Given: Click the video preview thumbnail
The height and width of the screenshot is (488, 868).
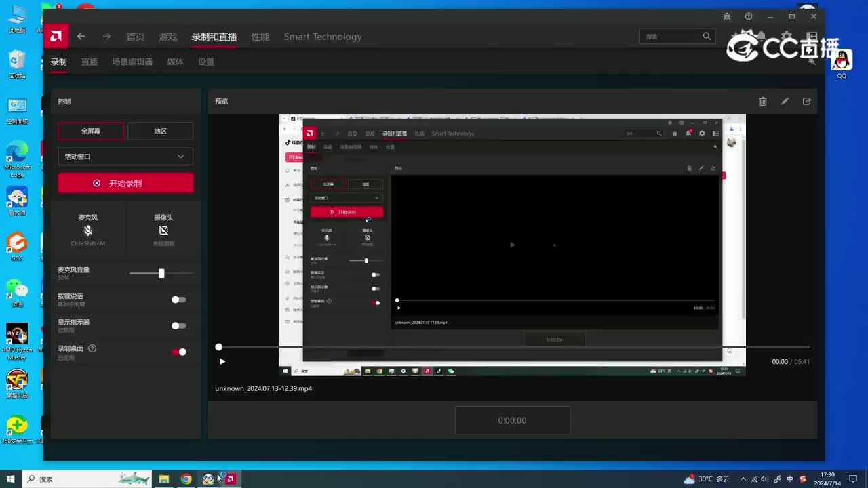Looking at the screenshot, I should [x=512, y=245].
